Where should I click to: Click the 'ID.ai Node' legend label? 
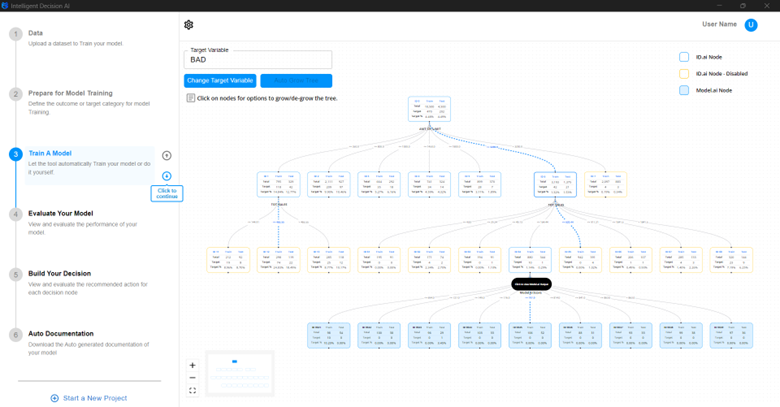pyautogui.click(x=709, y=57)
